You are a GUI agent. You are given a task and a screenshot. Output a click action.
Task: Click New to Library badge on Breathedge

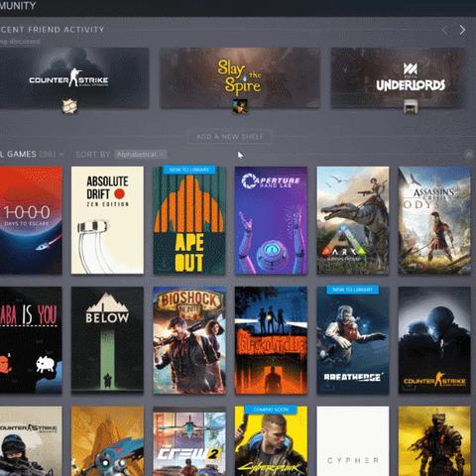pyautogui.click(x=353, y=290)
